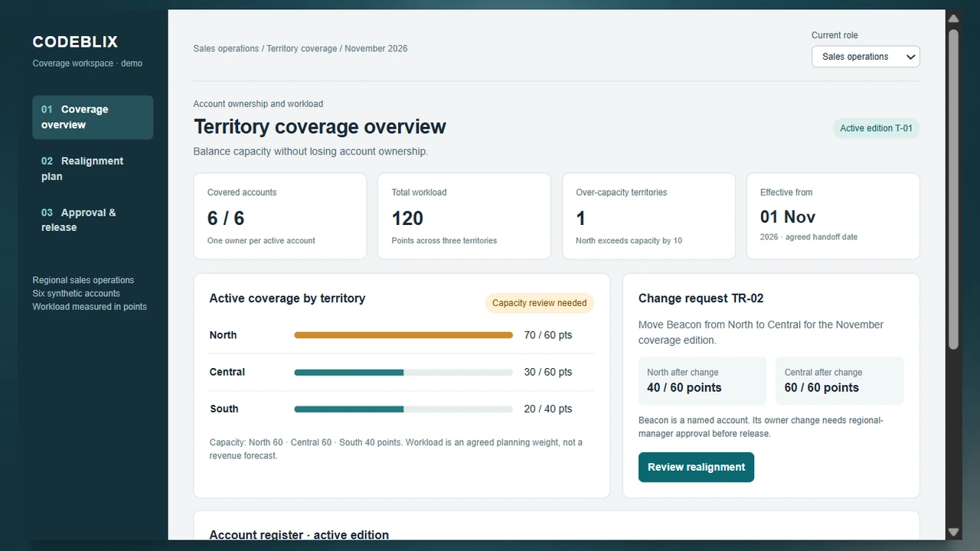Click the South workload progress bar
This screenshot has height=551, width=980.
click(x=403, y=409)
